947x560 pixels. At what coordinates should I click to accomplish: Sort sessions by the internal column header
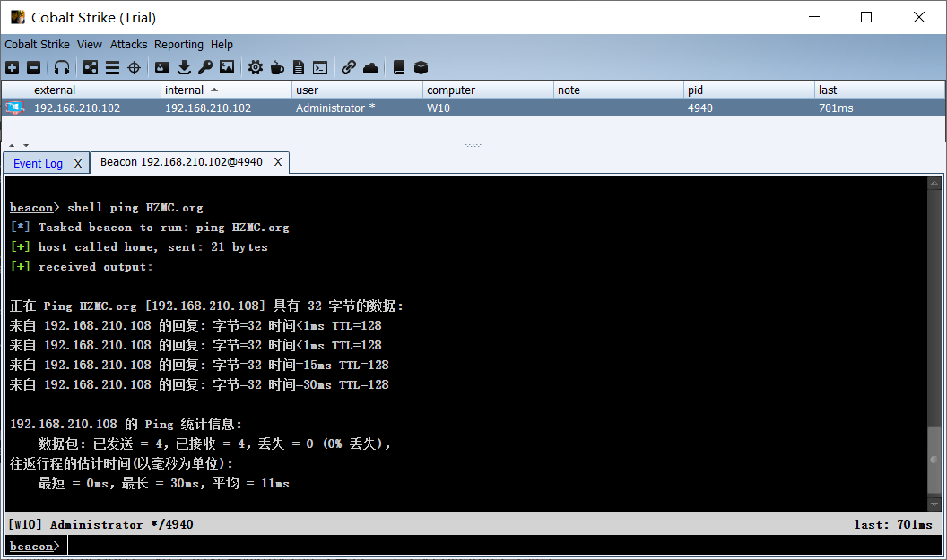pos(184,90)
